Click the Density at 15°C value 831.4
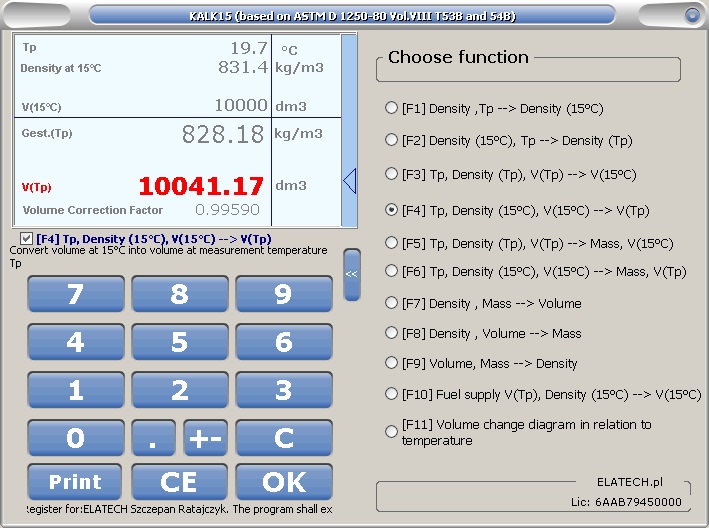The width and height of the screenshot is (709, 528). (243, 67)
